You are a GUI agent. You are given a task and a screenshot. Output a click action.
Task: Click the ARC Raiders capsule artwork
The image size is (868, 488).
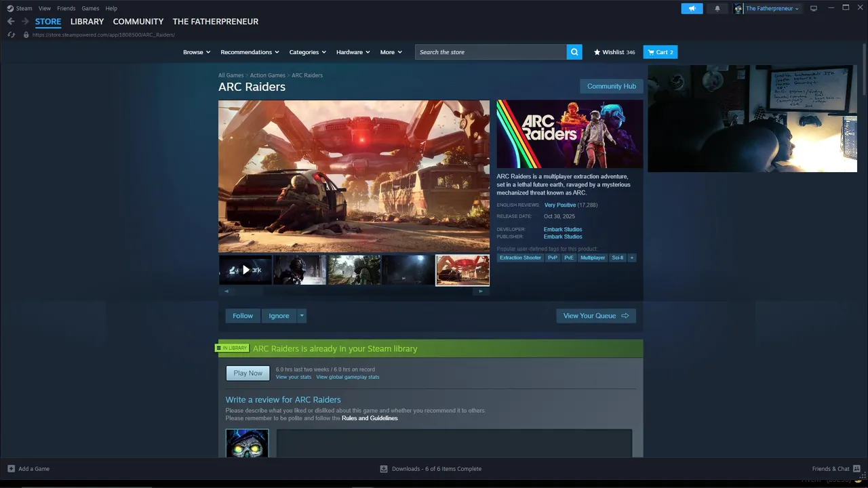pyautogui.click(x=570, y=134)
